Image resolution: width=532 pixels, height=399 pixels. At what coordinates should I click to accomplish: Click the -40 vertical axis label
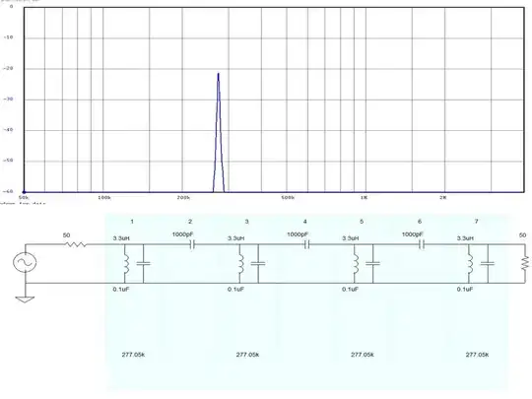pyautogui.click(x=8, y=130)
